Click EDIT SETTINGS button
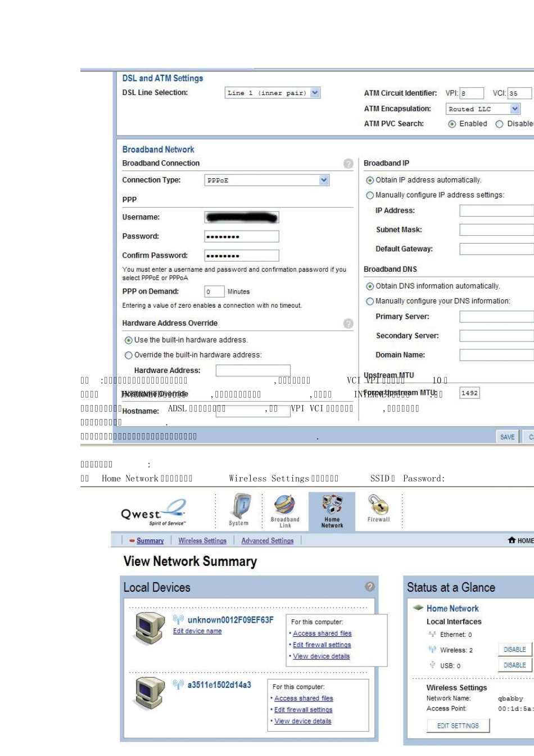The image size is (534, 756). 458,726
